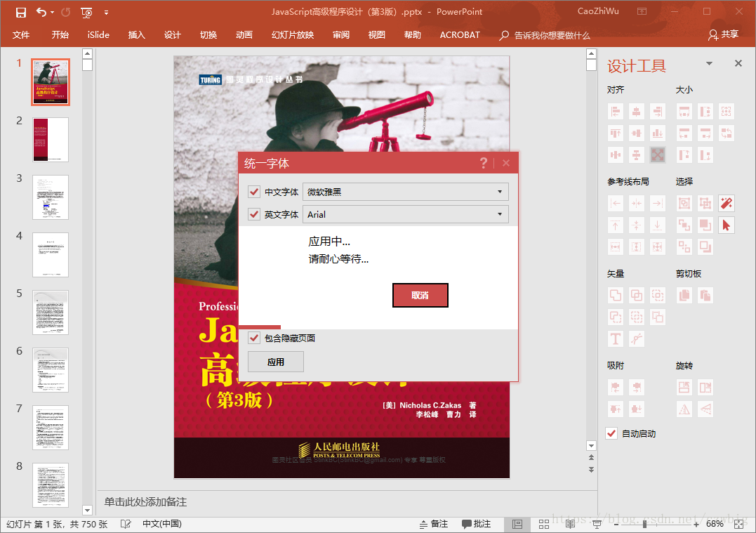Screen dimensions: 756x533
Task: Close the 统一字体 dialog
Action: (x=506, y=163)
